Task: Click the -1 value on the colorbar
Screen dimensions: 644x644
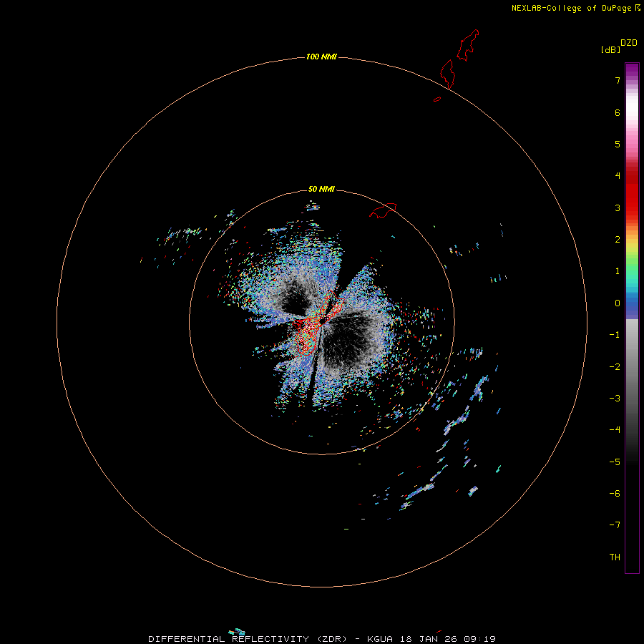Action: 615,335
